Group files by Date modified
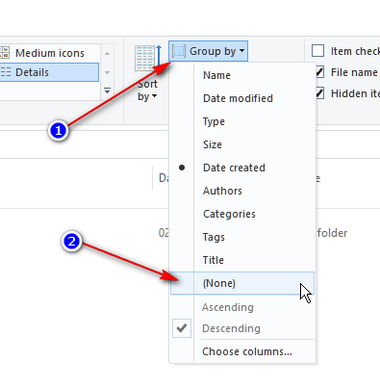This screenshot has height=388, width=380. pos(238,98)
